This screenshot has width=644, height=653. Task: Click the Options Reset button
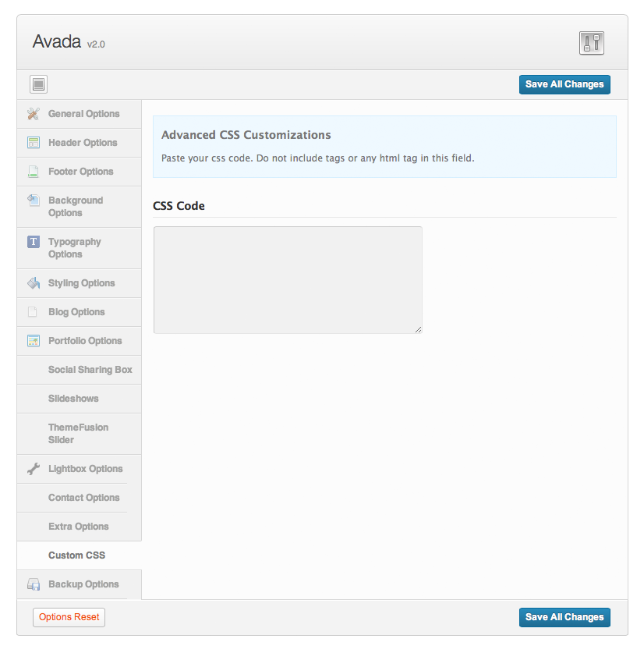click(69, 617)
